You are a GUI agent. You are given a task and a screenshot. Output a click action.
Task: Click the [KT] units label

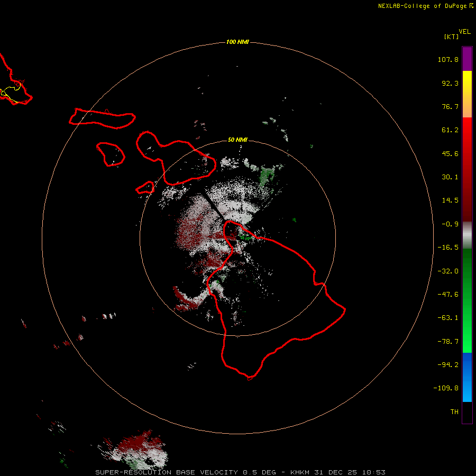point(452,36)
